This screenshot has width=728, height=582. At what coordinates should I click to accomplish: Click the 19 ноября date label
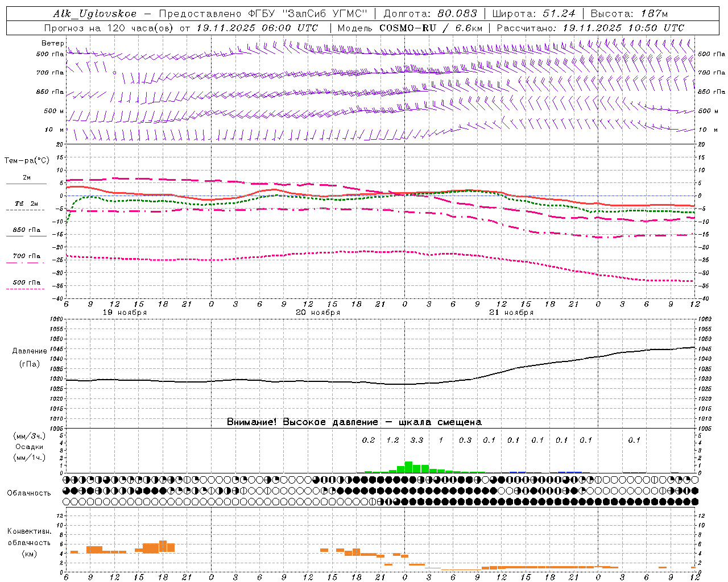click(125, 313)
